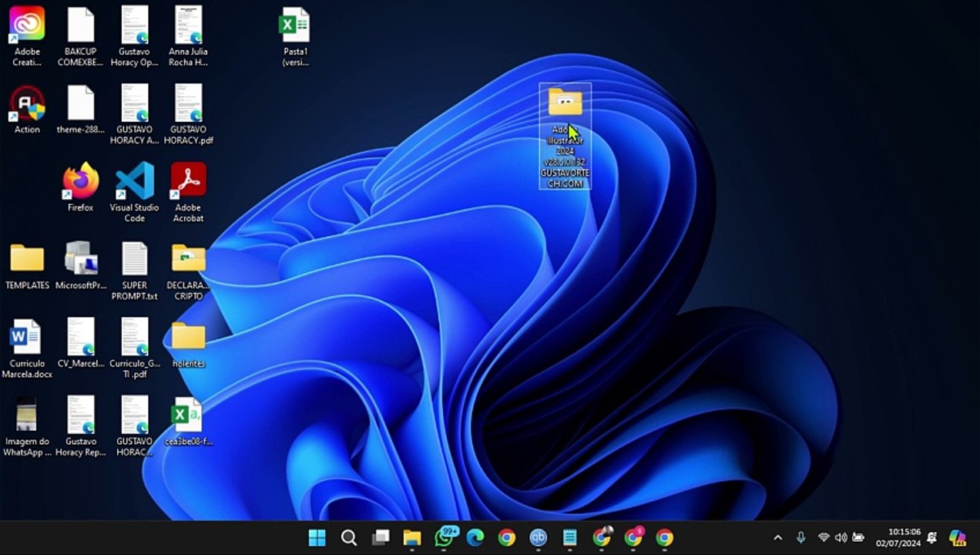This screenshot has width=980, height=555.
Task: Open Chrome icon with profile photo overlay
Action: (602, 536)
